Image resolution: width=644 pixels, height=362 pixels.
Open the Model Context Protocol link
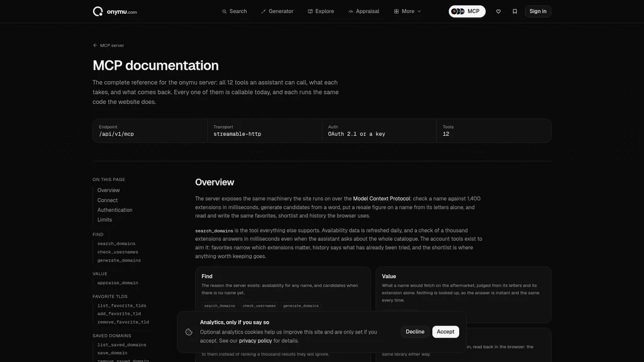[382, 199]
